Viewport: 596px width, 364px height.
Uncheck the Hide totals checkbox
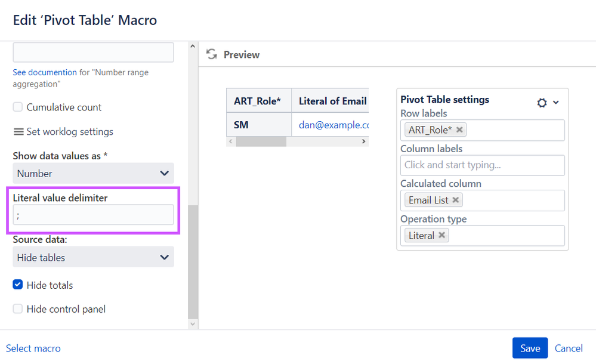[x=18, y=285]
